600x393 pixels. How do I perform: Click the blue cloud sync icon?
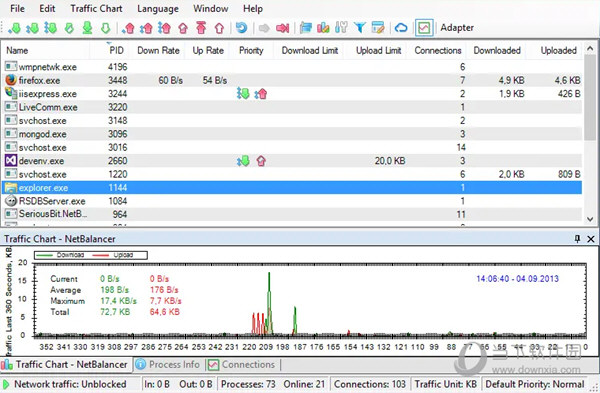pos(401,28)
